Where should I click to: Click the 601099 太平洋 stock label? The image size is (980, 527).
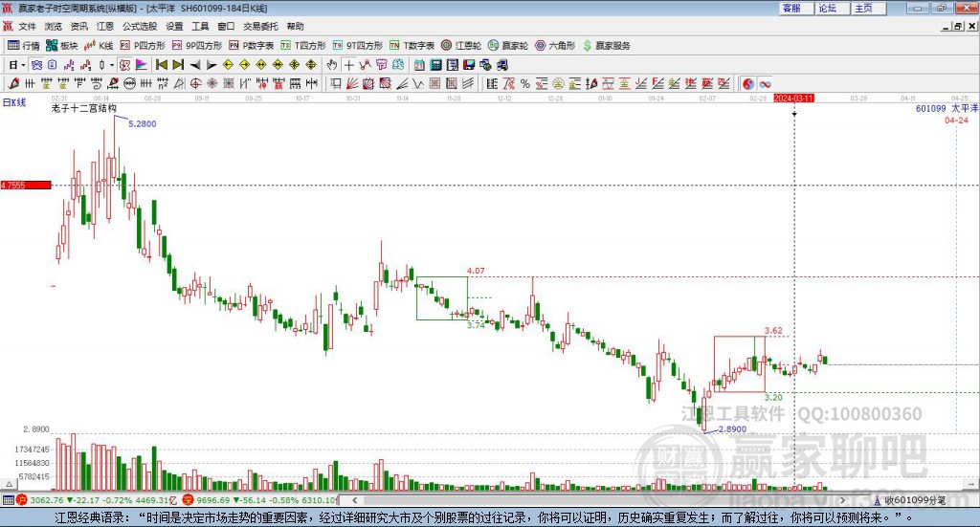click(947, 108)
